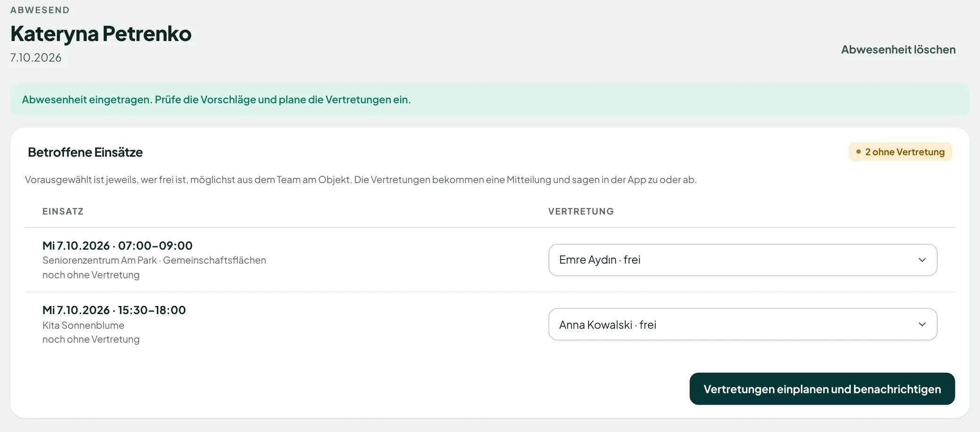Click the date 7.10.2026 under the name
This screenshot has width=980, height=432.
tap(36, 58)
